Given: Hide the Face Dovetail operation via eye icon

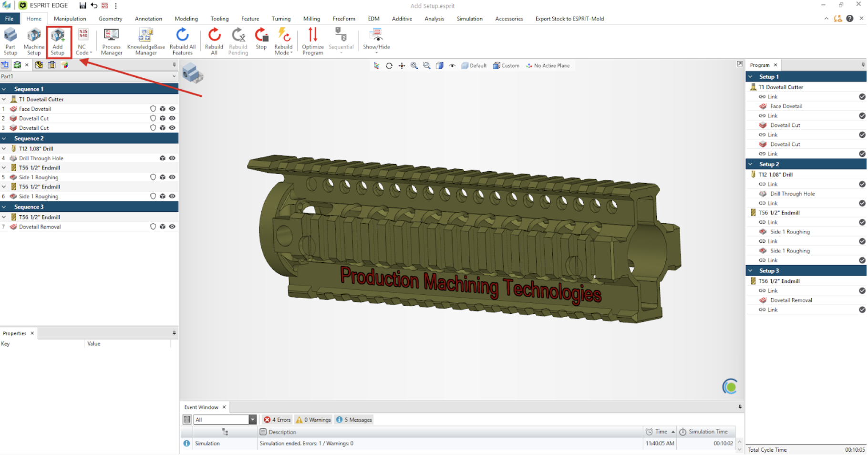Looking at the screenshot, I should coord(172,109).
